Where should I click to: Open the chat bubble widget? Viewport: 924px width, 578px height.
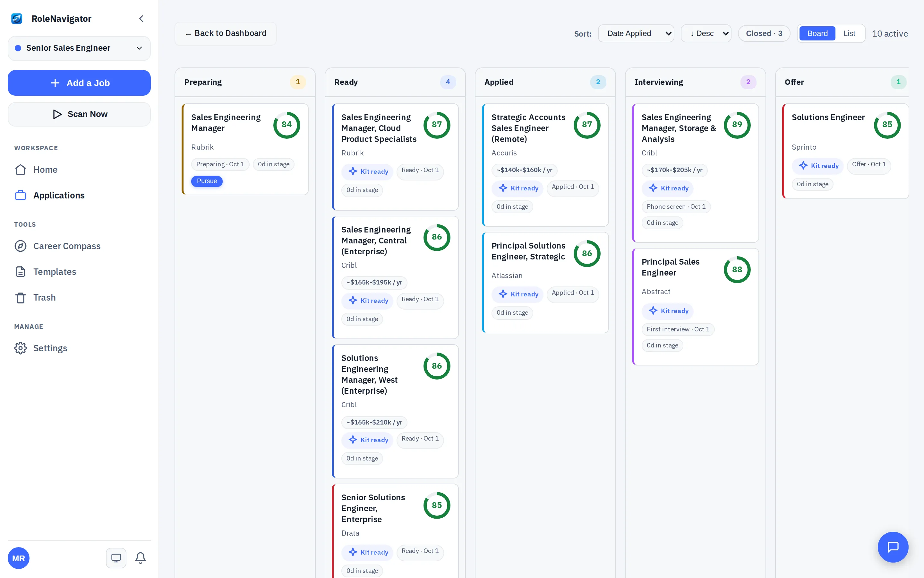pos(893,547)
